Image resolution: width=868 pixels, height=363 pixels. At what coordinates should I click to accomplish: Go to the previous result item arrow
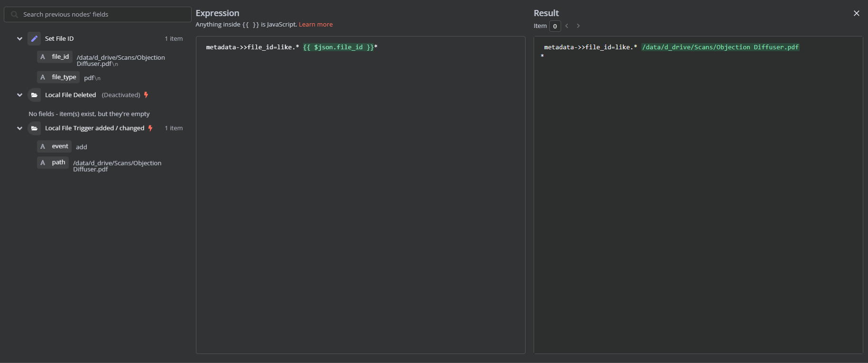567,26
